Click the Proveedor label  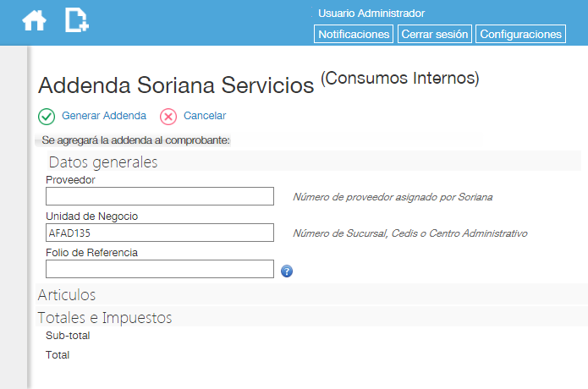coord(70,180)
